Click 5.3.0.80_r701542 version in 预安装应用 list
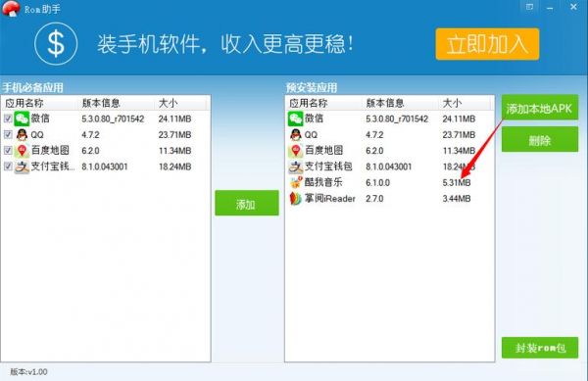The image size is (588, 381). 397,119
